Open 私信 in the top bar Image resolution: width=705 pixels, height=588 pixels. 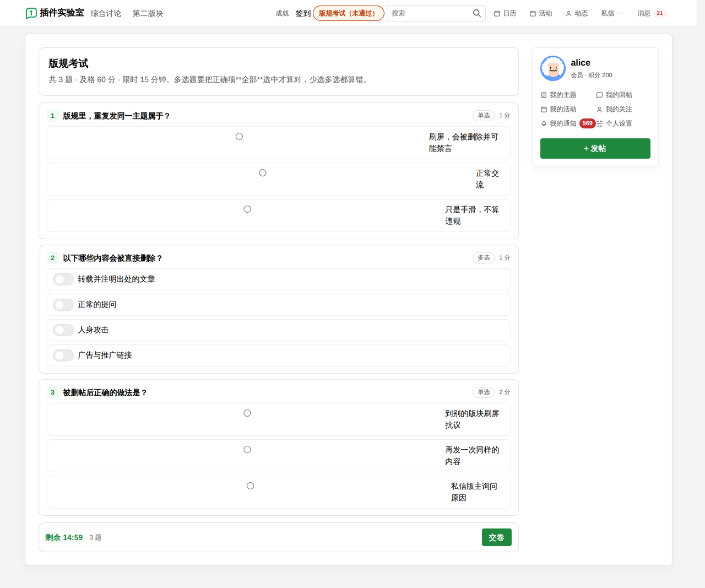[x=608, y=13]
